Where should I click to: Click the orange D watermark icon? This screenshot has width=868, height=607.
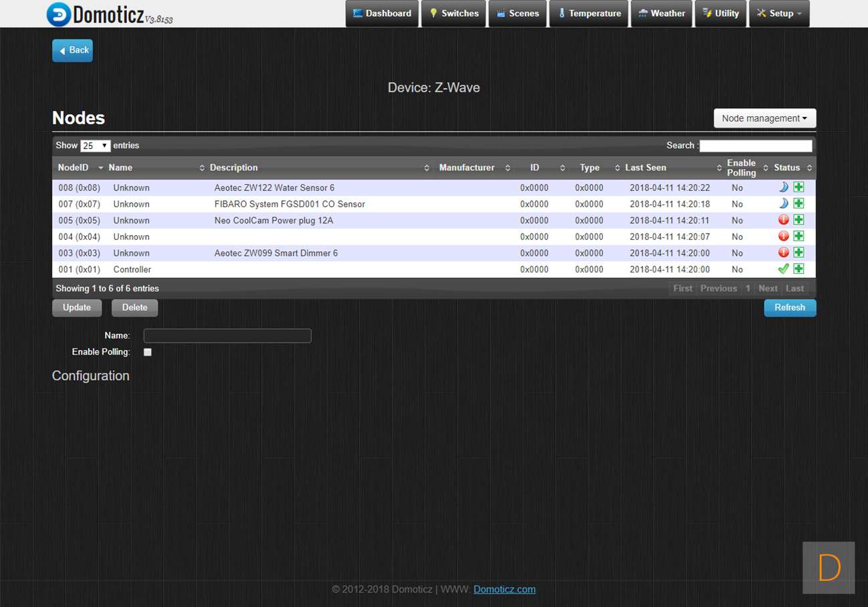[829, 568]
